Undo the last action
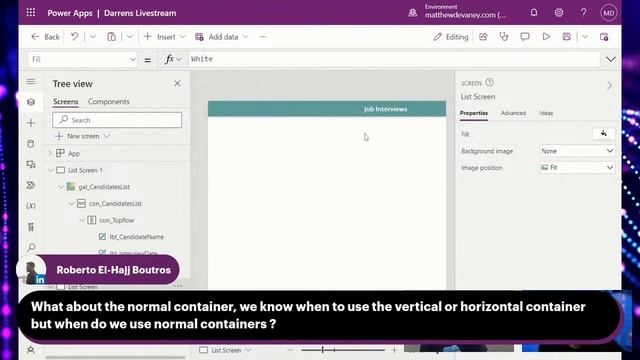The height and width of the screenshot is (360, 640). click(74, 37)
